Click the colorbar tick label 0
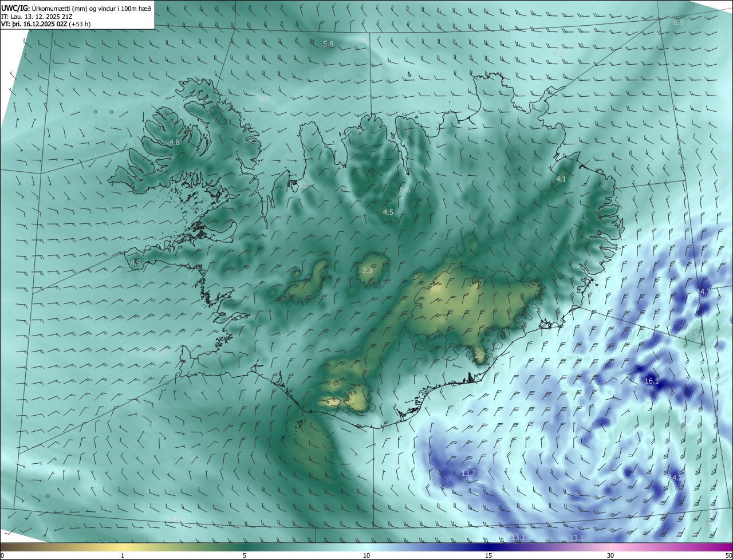733x560 pixels. pos(2,555)
